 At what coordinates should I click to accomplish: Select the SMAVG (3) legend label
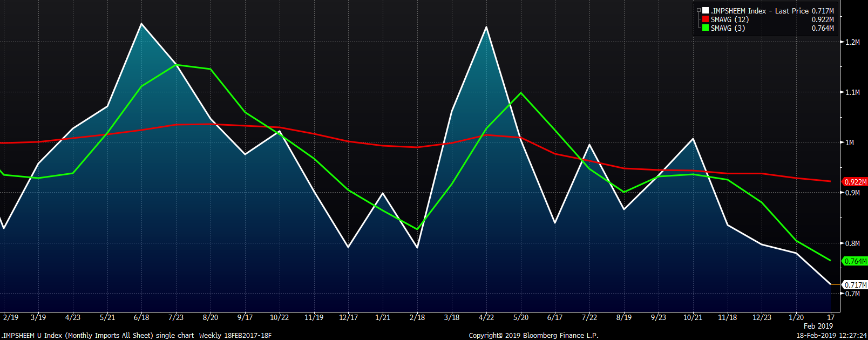[728, 28]
